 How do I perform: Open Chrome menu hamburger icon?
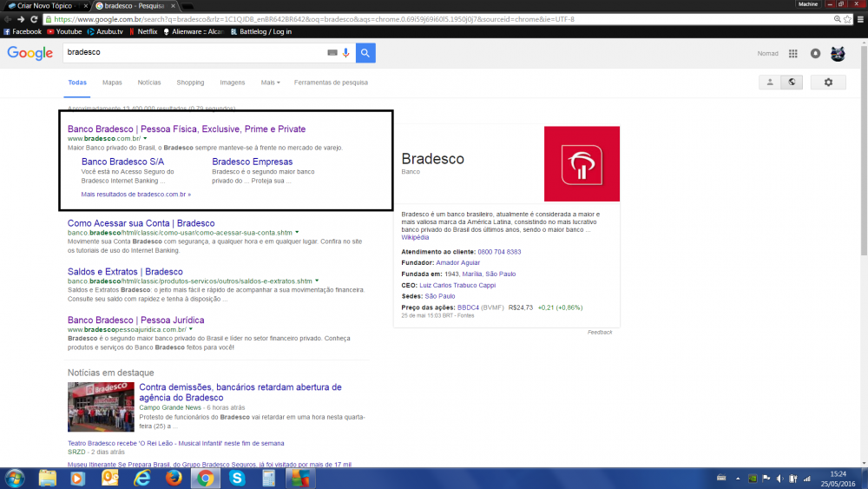click(860, 19)
